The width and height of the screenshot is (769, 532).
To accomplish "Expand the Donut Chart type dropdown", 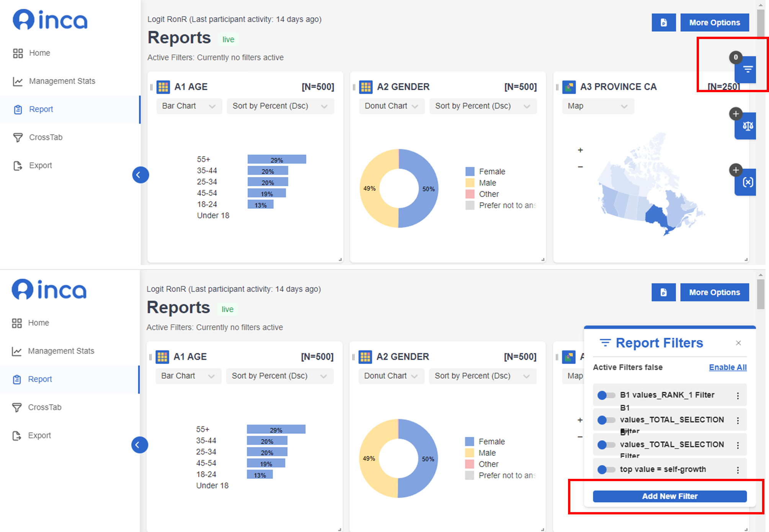I will [391, 106].
